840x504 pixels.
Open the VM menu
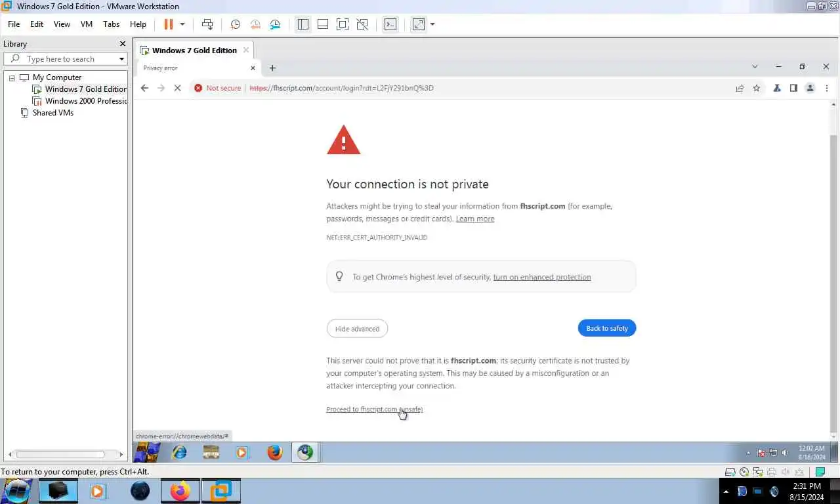tap(87, 24)
